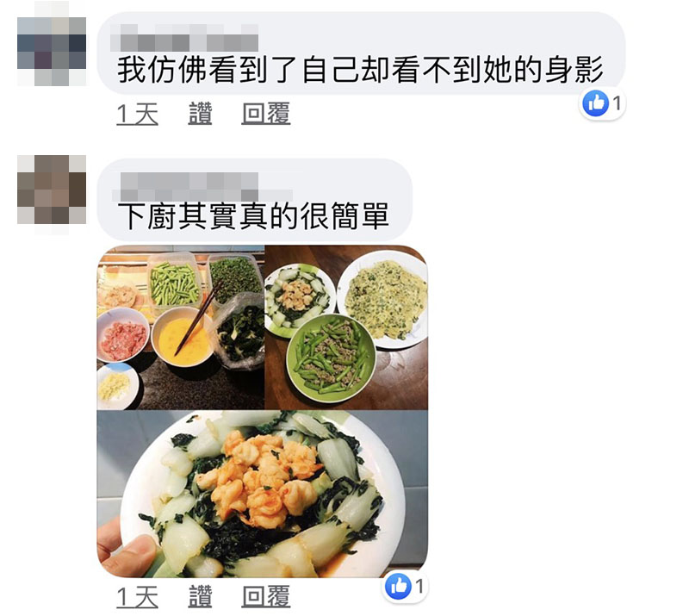Show the reaction count 1 on photo comment

pyautogui.click(x=419, y=587)
